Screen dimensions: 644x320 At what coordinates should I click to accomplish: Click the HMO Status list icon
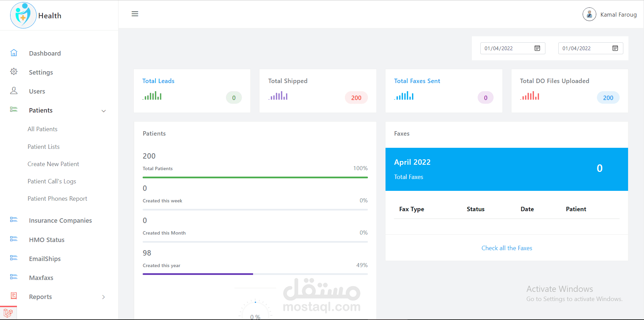pyautogui.click(x=14, y=239)
